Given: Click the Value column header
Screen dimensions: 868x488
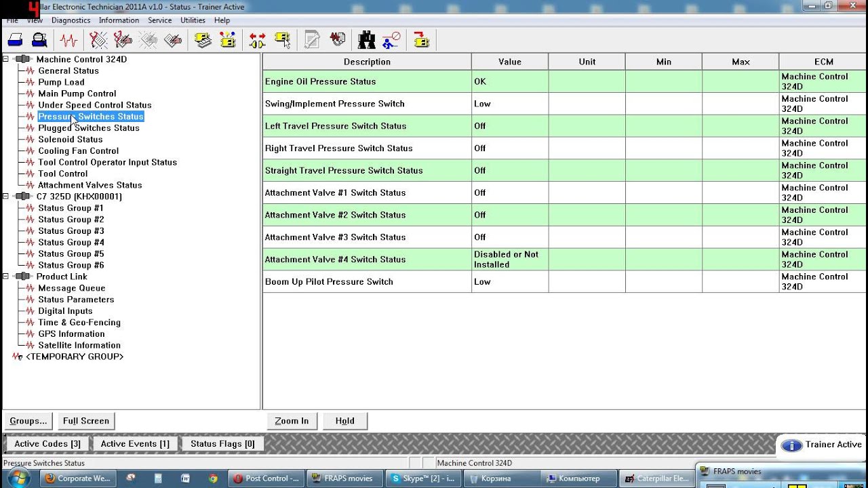Looking at the screenshot, I should (x=510, y=62).
